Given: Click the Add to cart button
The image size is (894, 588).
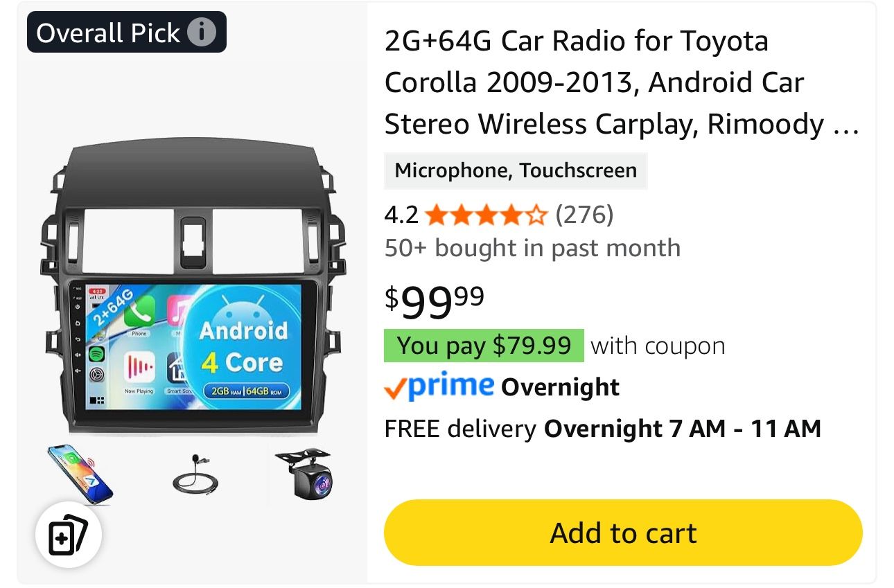Looking at the screenshot, I should pyautogui.click(x=622, y=533).
